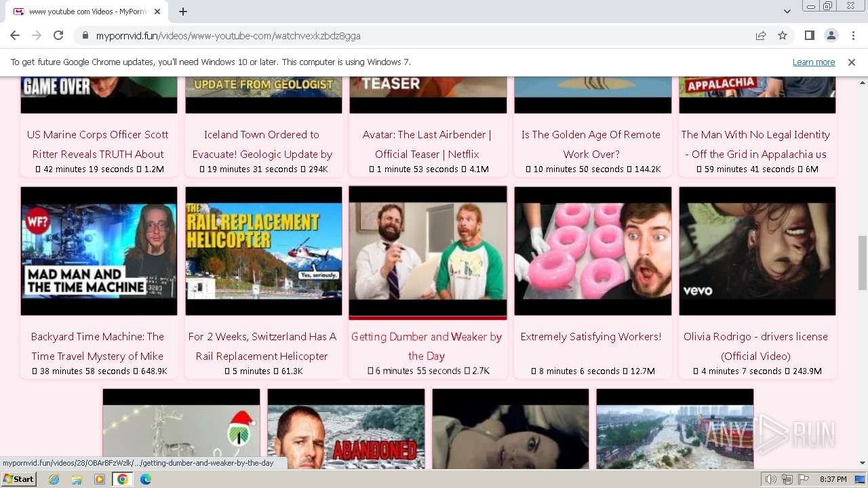Open Windows Explorer folder from taskbar
This screenshot has width=868, height=488.
point(77,479)
